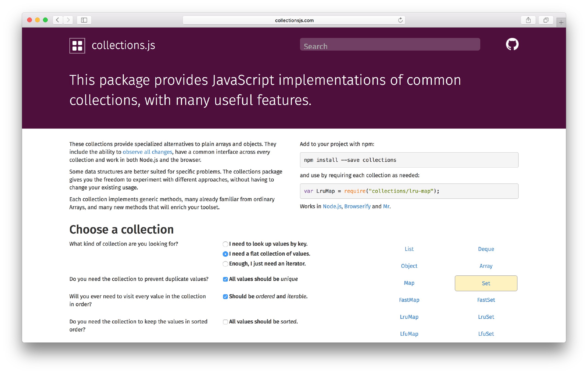Viewport: 588px width, 374px height.
Task: Open the Browserify link
Action: (357, 206)
